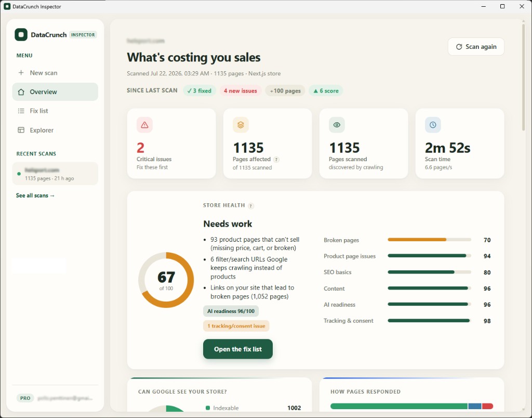The height and width of the screenshot is (418, 532).
Task: Click the Scan again button
Action: 476,46
